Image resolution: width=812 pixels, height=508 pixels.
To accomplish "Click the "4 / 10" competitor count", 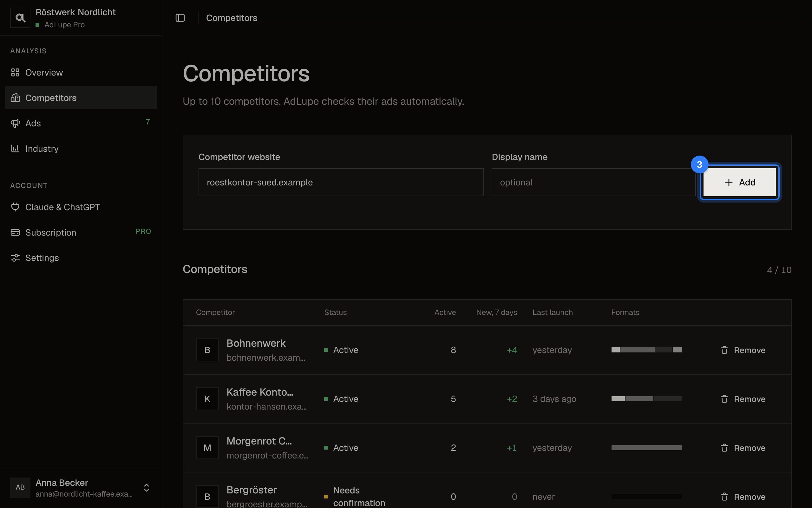I will pyautogui.click(x=779, y=270).
